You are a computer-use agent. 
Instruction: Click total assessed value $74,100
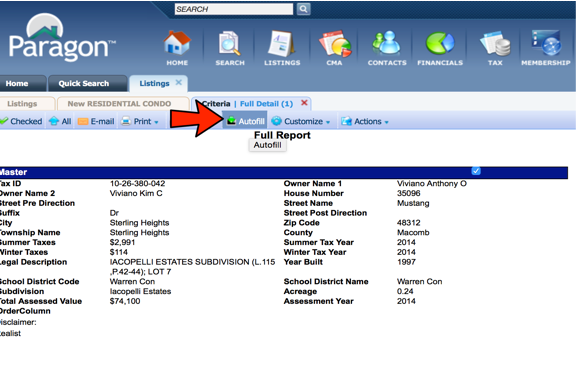click(x=125, y=301)
